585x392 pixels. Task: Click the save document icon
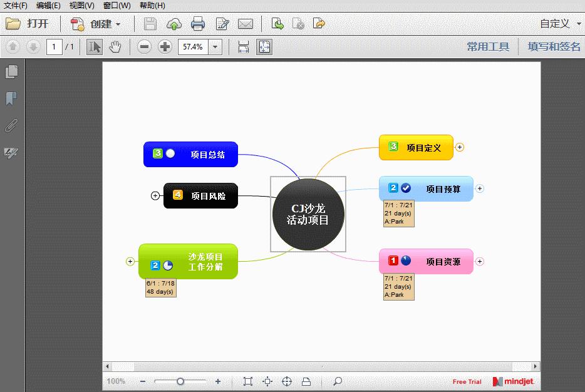[150, 24]
